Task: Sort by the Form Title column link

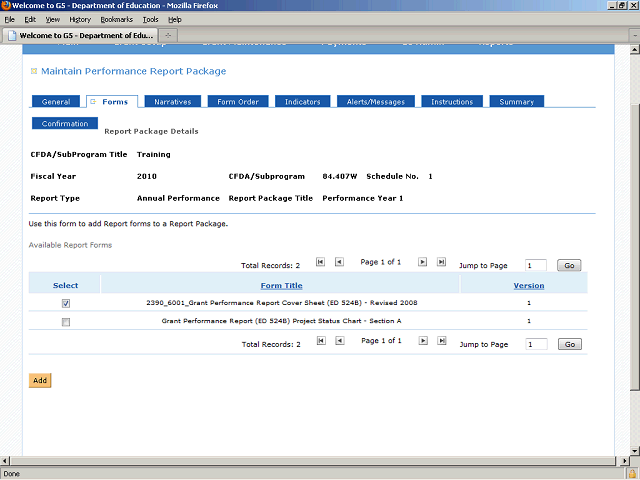Action: pyautogui.click(x=281, y=285)
